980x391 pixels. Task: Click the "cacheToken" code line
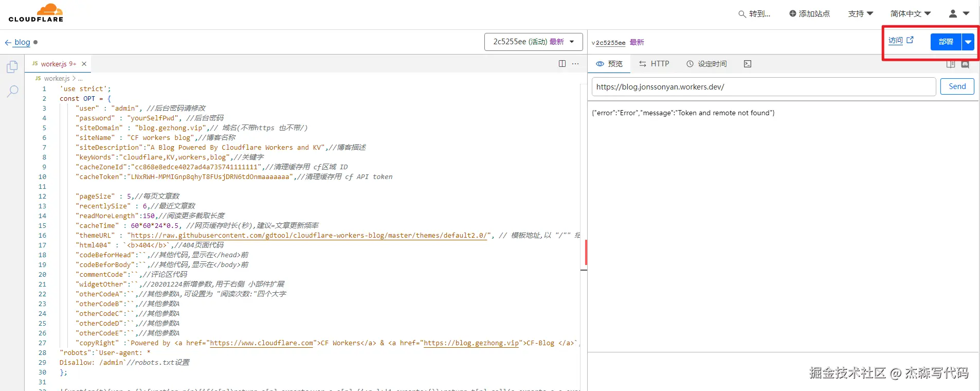click(x=234, y=176)
